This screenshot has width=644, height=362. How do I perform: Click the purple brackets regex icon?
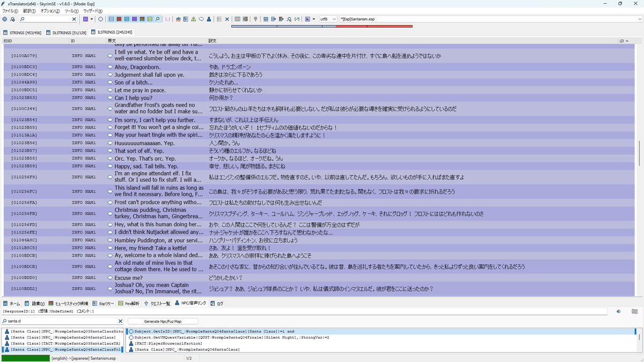click(168, 19)
